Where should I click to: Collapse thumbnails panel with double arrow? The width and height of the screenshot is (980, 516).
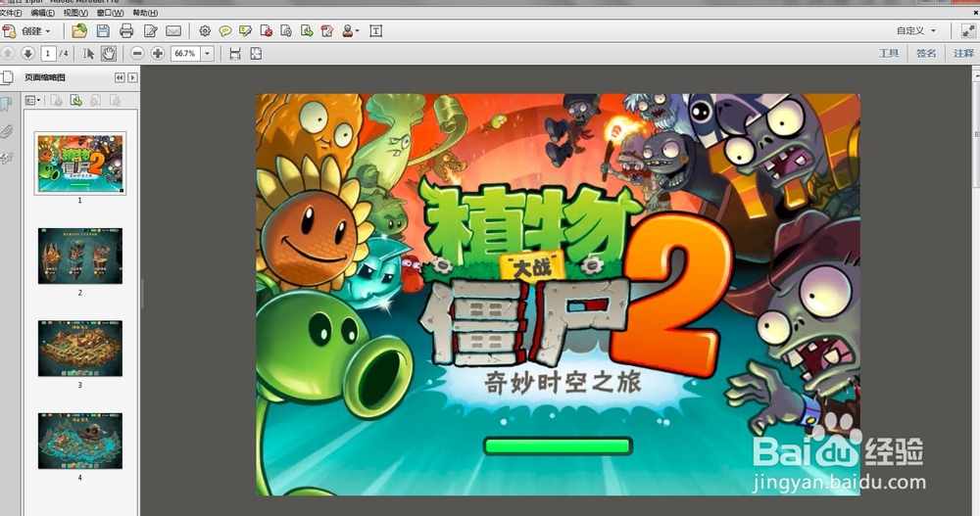click(x=120, y=77)
